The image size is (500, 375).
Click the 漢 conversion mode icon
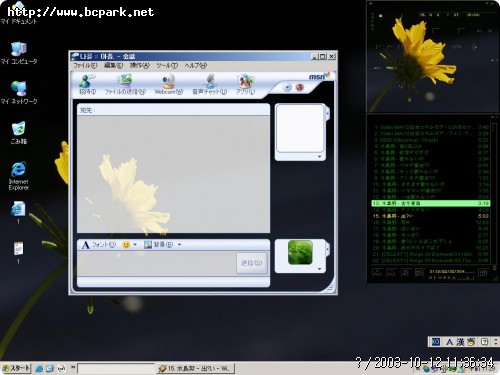[460, 342]
